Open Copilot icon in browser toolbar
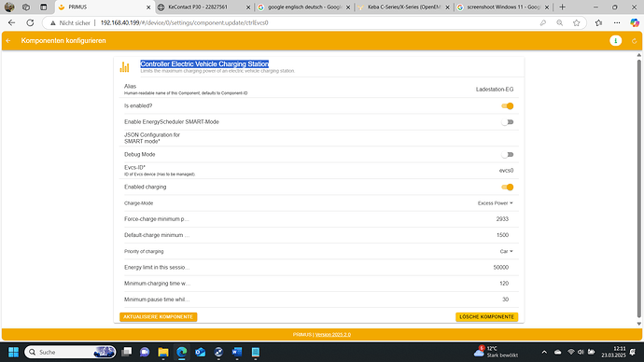644x362 pixels. [x=634, y=23]
